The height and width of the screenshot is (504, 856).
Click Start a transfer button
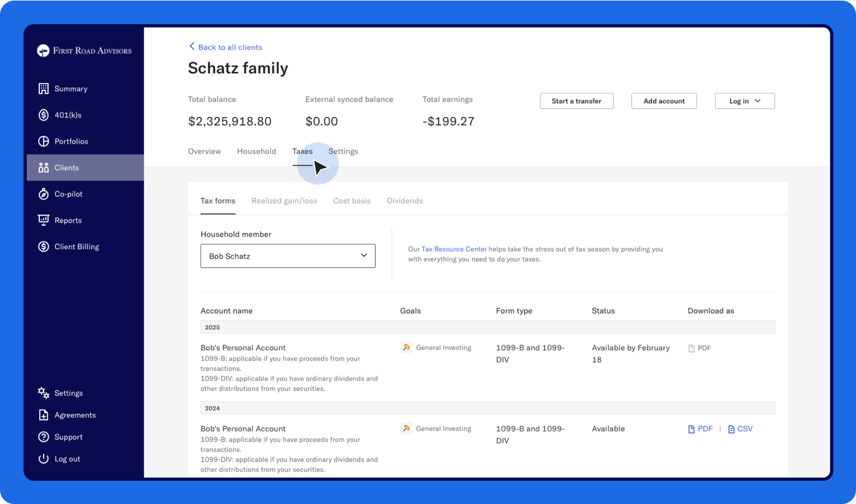[x=576, y=101]
